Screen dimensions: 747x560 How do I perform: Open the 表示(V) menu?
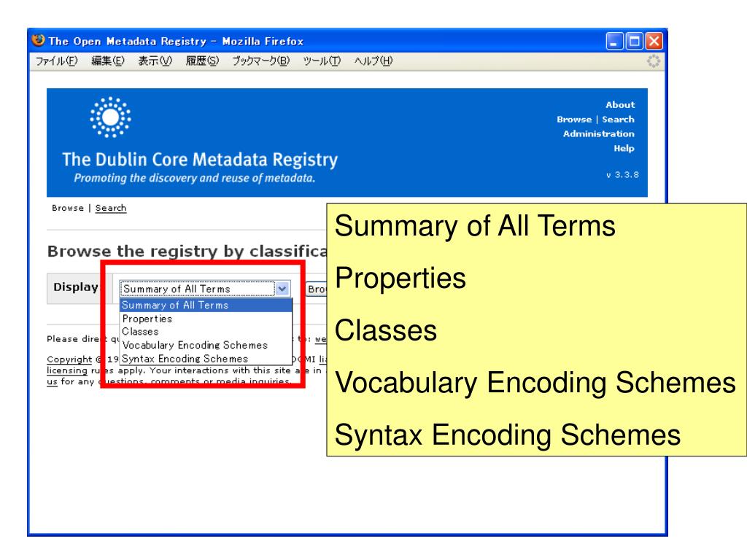click(x=155, y=61)
